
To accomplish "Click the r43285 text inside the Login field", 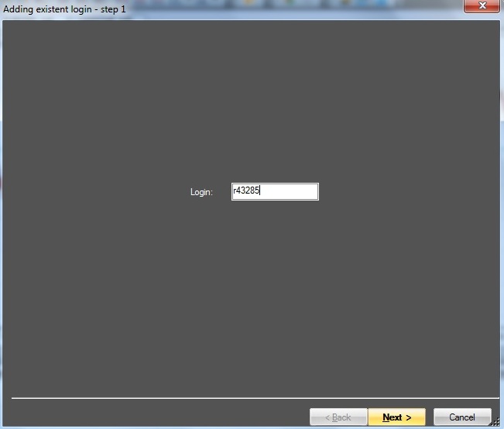I will (246, 191).
